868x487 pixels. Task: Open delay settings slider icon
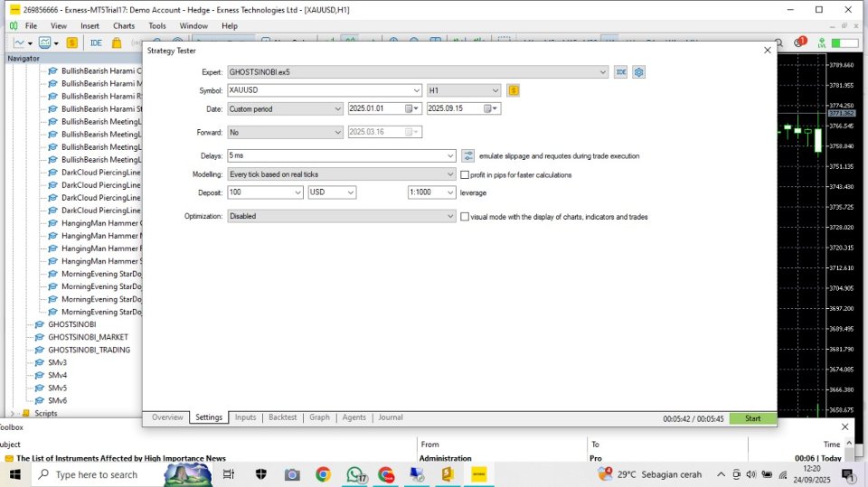point(467,156)
